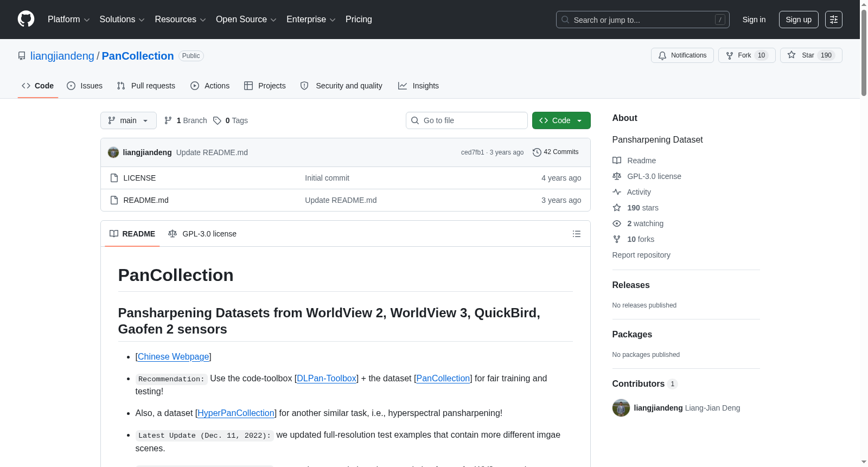
Task: Click the outline table of contents icon
Action: [577, 234]
